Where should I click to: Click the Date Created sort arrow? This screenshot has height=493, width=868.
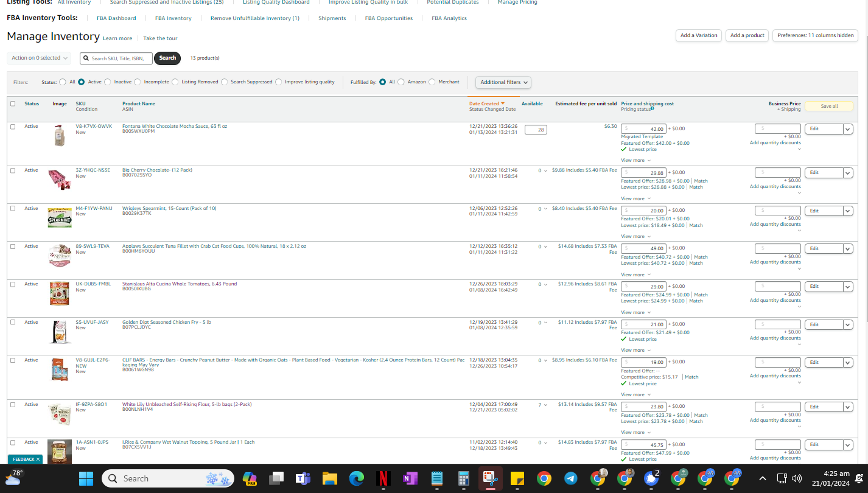coord(503,104)
